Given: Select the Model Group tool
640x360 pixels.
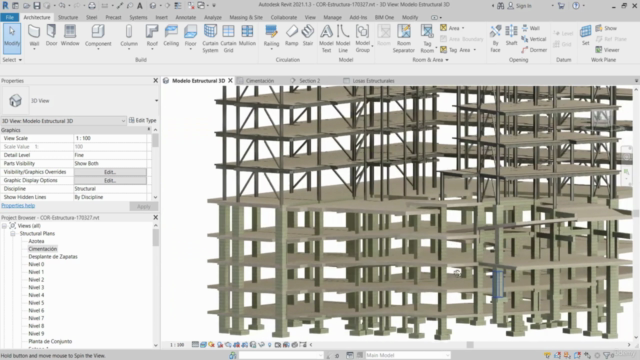Looking at the screenshot, I should 362,38.
